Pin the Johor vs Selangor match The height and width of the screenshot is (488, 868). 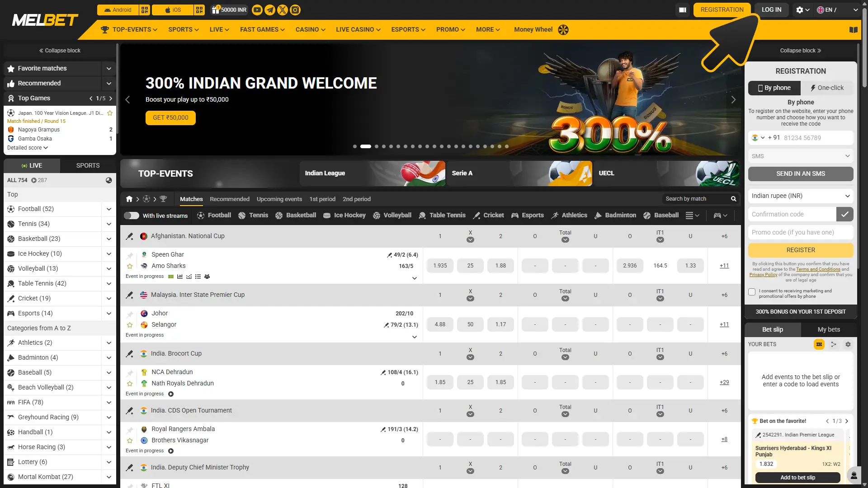point(130,314)
